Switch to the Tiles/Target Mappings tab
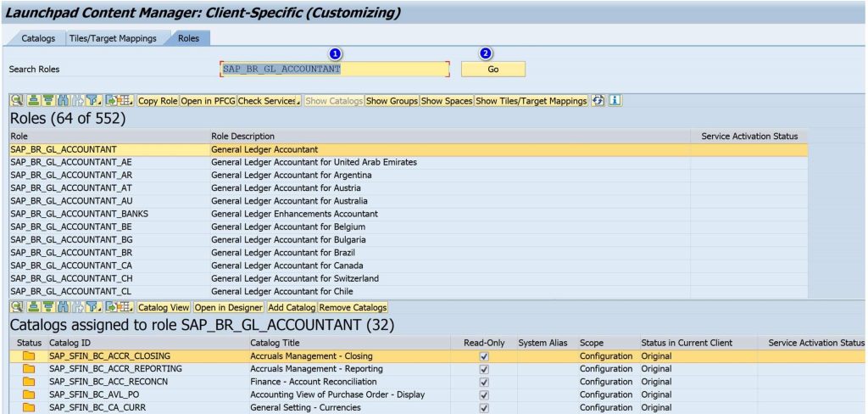Image resolution: width=868 pixels, height=414 pixels. tap(113, 38)
